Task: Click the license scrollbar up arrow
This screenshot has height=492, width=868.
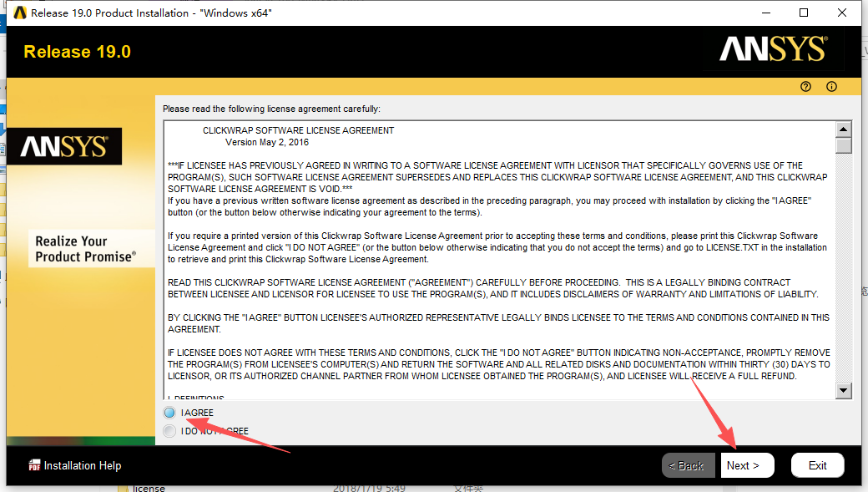Action: pyautogui.click(x=843, y=129)
